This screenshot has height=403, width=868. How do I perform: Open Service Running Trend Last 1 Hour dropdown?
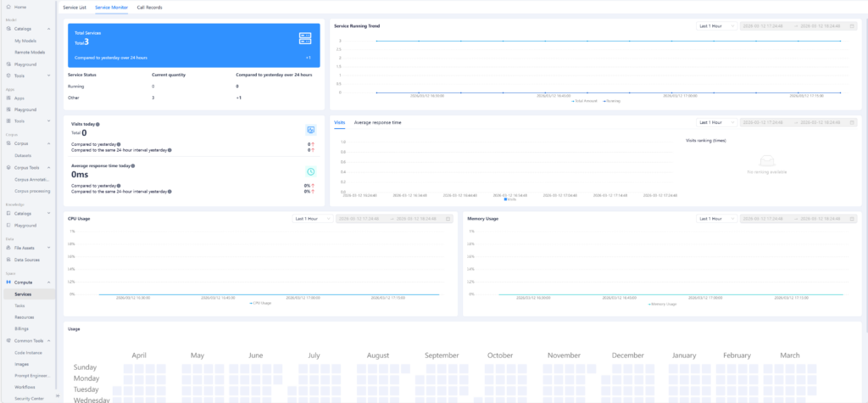coord(715,26)
